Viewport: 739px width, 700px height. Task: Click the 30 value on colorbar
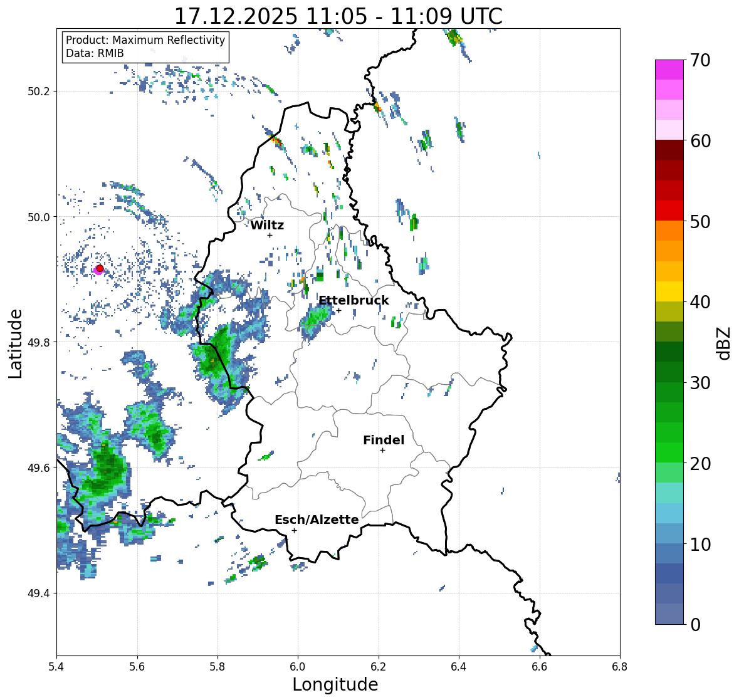(700, 383)
